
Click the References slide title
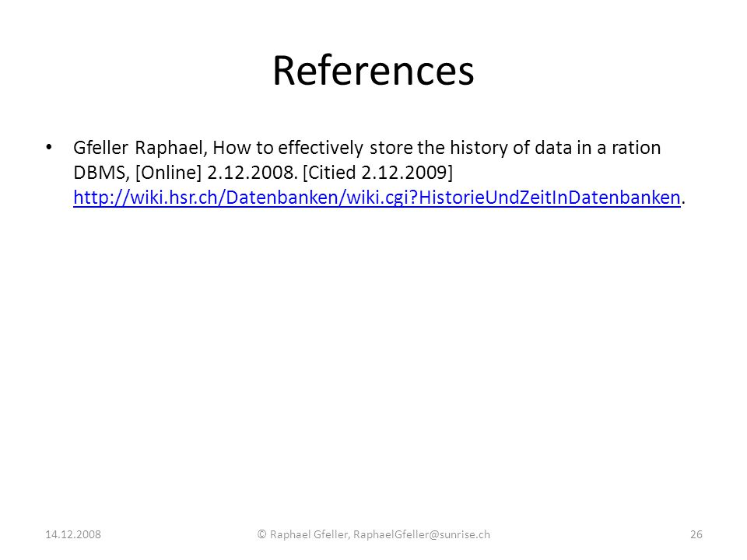coord(373,71)
